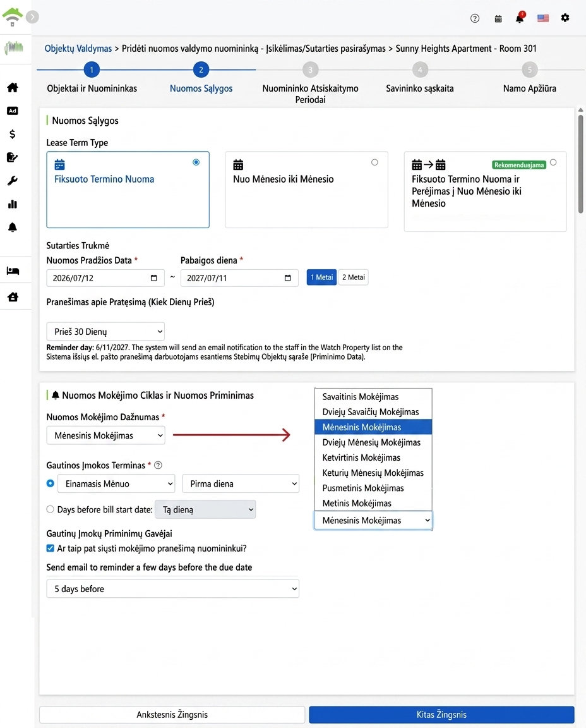Open notifications bell in top header

520,18
